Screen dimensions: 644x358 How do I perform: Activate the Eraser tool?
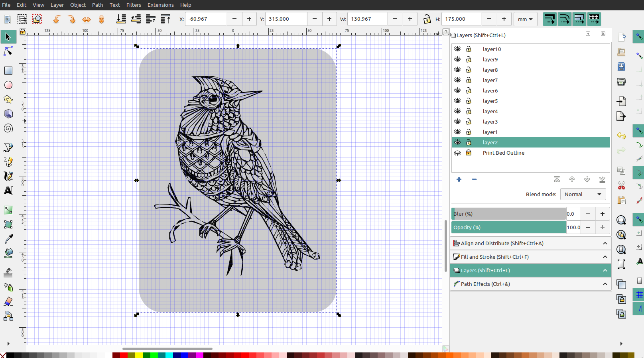click(8, 301)
